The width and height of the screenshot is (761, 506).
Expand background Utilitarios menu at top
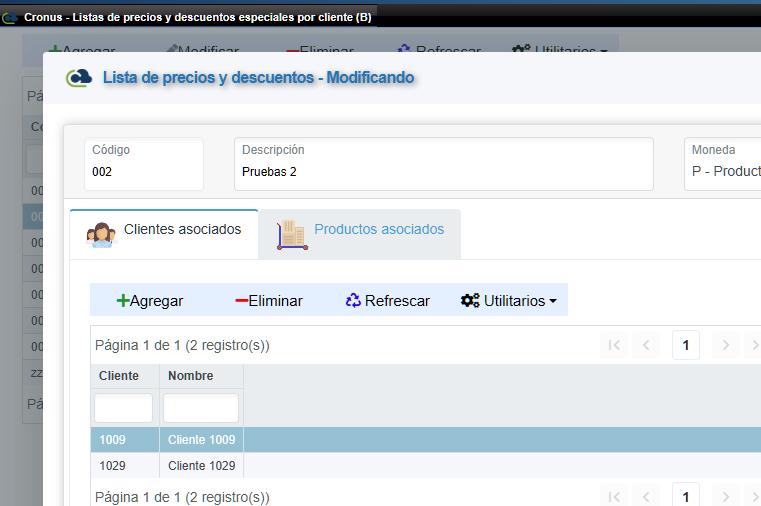(x=560, y=51)
